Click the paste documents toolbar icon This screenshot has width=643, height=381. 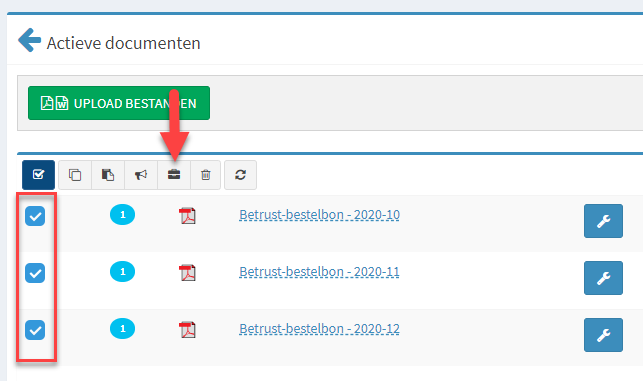tap(108, 175)
